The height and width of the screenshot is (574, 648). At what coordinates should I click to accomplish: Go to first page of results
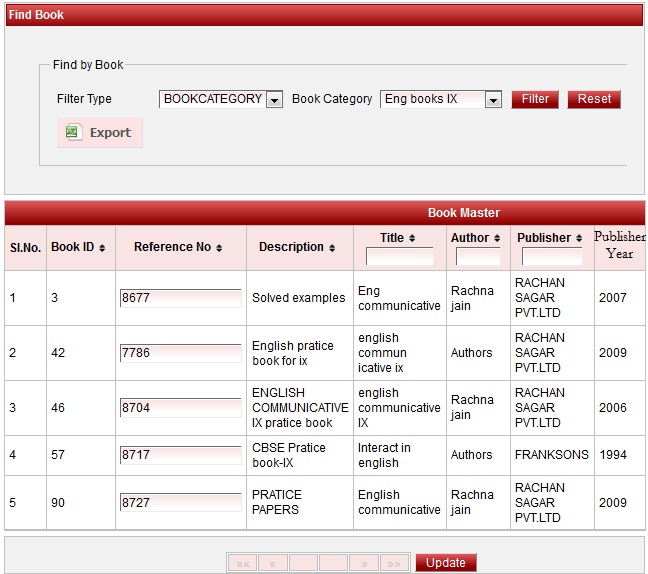coord(242,563)
